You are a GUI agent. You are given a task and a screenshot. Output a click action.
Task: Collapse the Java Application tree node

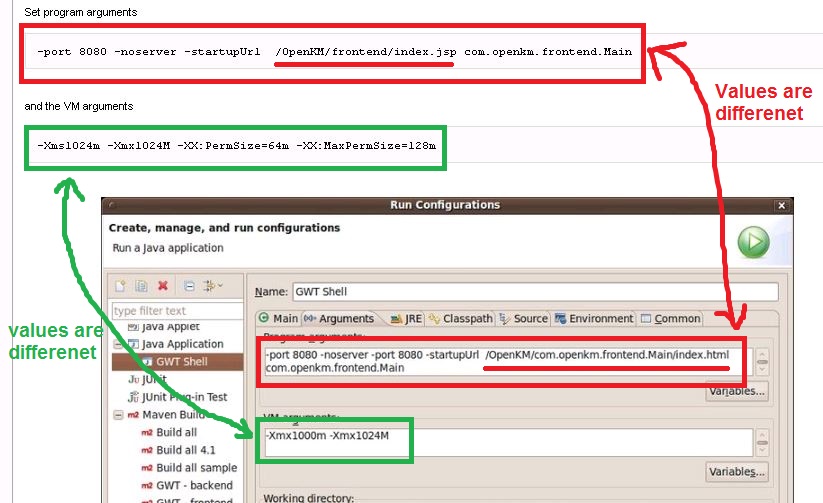point(119,344)
